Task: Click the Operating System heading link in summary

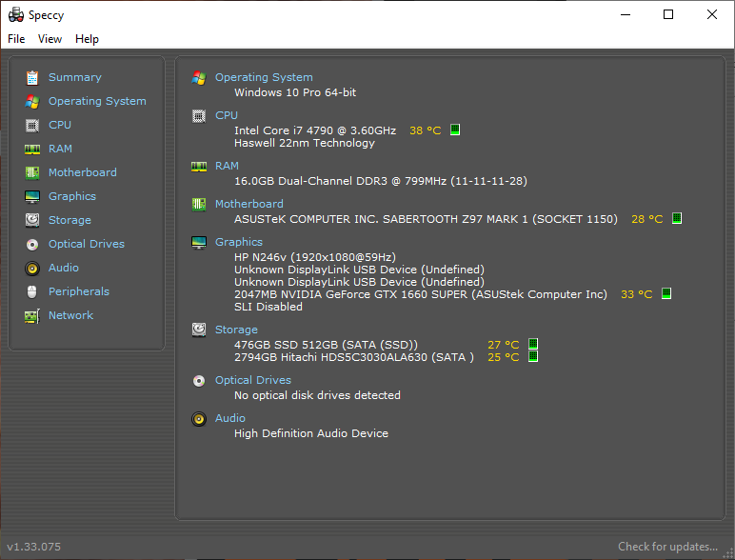Action: click(264, 77)
